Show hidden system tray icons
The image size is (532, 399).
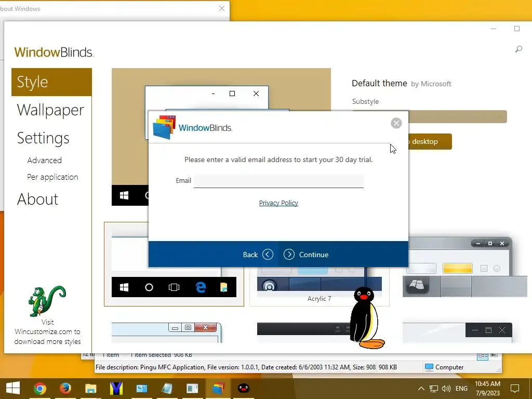coord(421,389)
